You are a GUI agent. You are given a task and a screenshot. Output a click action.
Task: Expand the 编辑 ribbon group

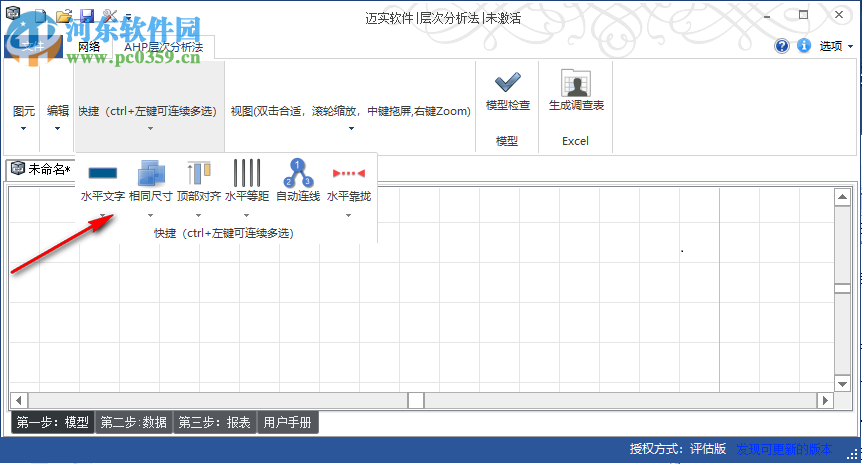point(58,117)
